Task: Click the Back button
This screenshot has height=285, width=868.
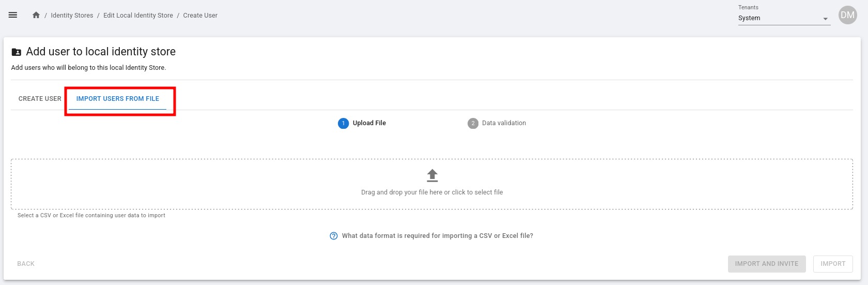Action: pos(26,264)
